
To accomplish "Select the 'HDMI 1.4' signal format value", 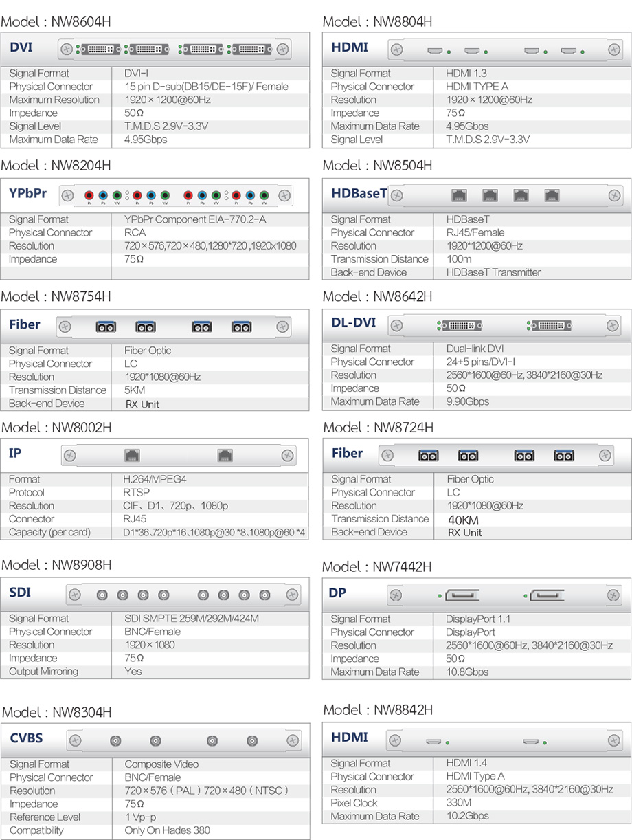I will (x=466, y=763).
